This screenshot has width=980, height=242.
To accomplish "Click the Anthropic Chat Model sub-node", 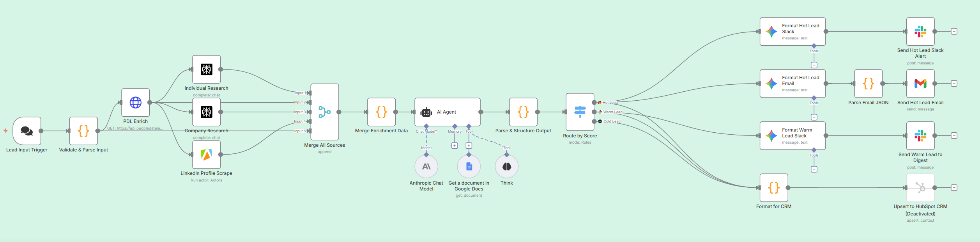I will 426,167.
